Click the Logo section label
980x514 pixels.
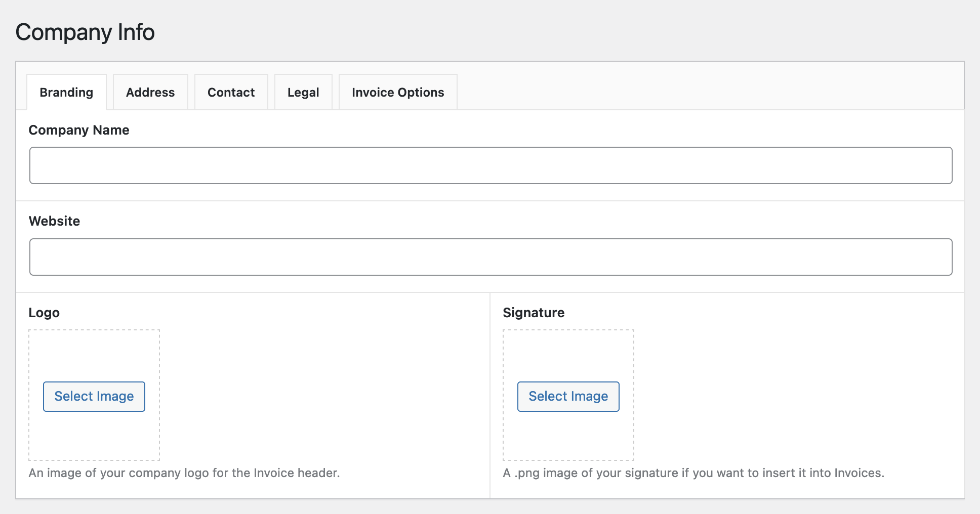pos(44,313)
